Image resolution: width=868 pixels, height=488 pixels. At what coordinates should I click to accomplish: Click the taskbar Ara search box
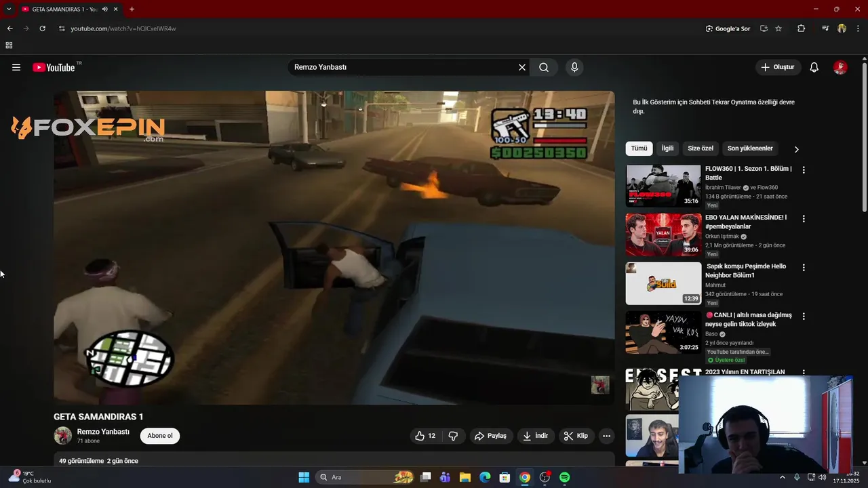366,477
